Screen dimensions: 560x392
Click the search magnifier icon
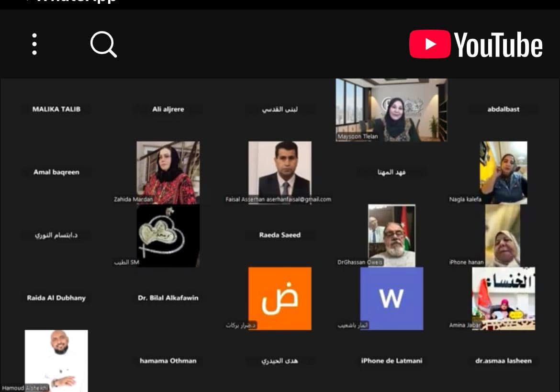[x=103, y=45]
